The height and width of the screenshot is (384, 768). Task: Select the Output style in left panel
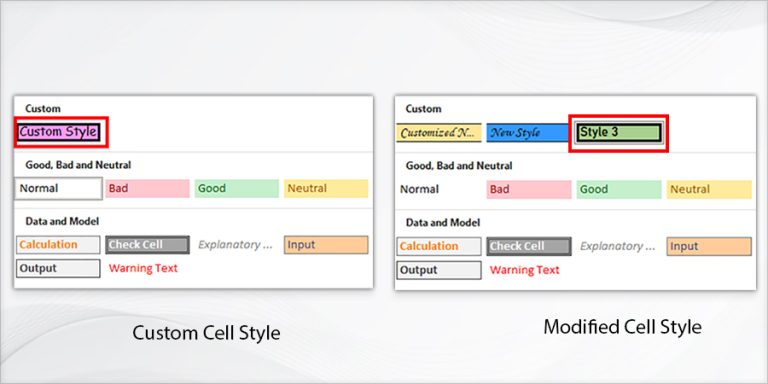pyautogui.click(x=58, y=268)
